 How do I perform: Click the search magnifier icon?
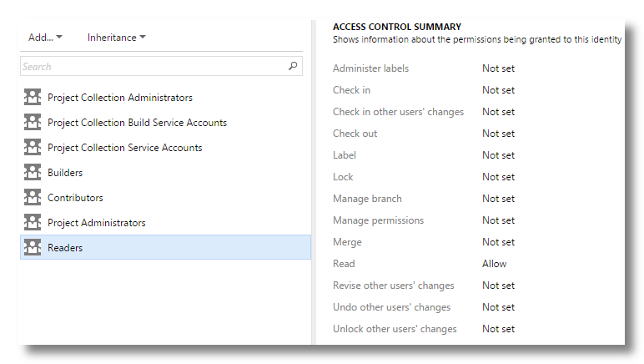[x=293, y=66]
